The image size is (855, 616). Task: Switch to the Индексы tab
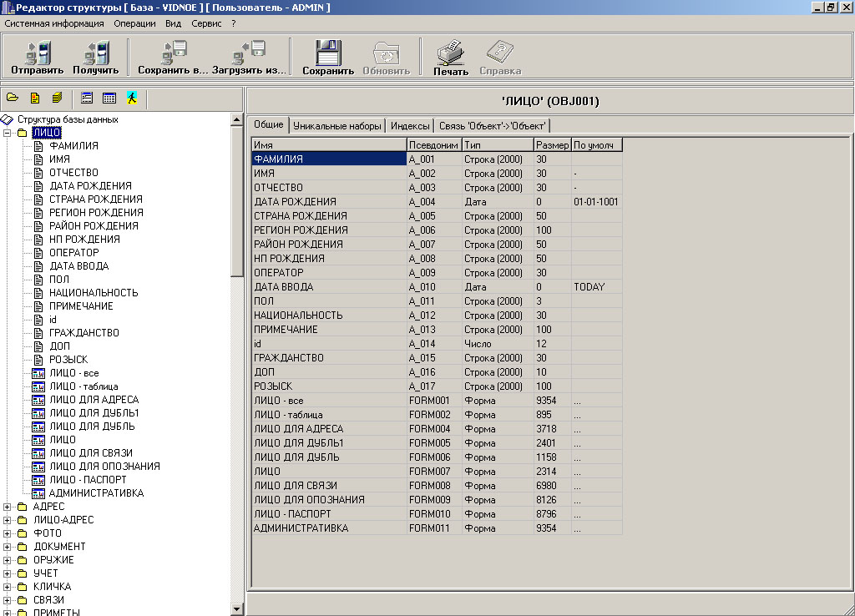click(x=410, y=126)
